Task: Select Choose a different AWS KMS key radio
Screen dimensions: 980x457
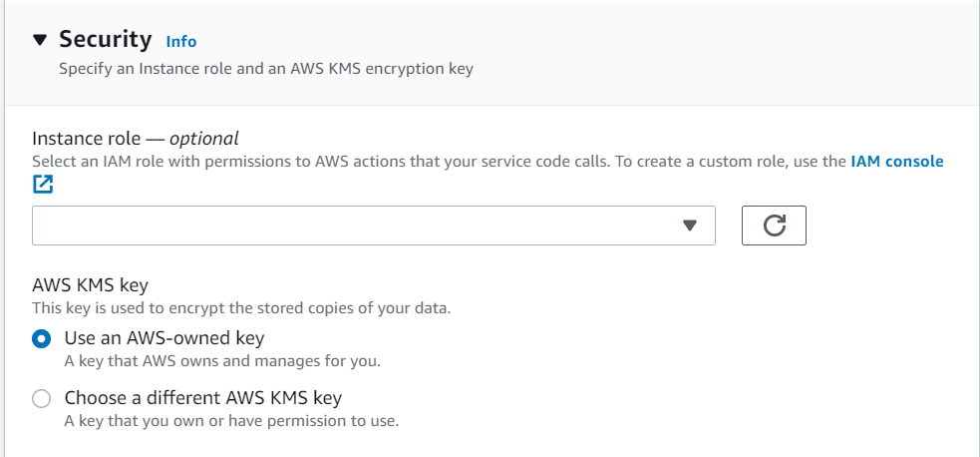Action: pyautogui.click(x=41, y=399)
